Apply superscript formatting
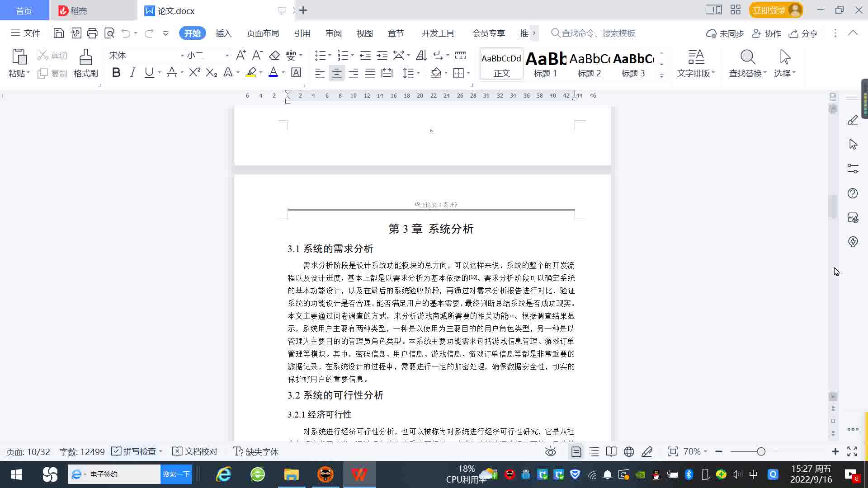868x488 pixels. (x=194, y=72)
